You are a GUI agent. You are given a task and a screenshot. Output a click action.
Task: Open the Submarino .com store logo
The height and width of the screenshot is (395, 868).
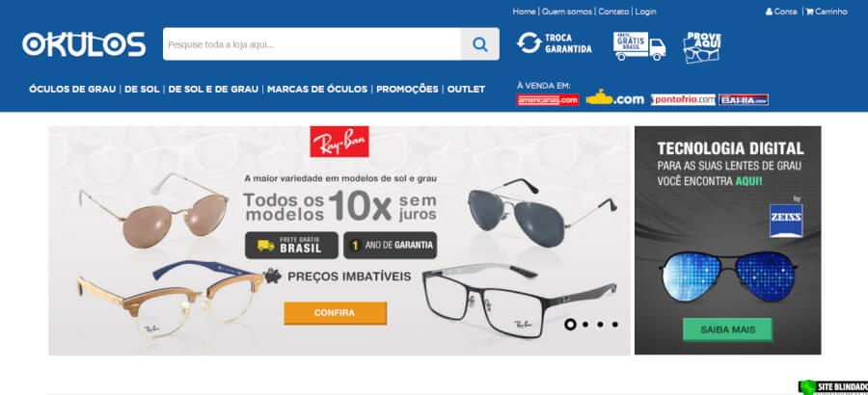615,98
